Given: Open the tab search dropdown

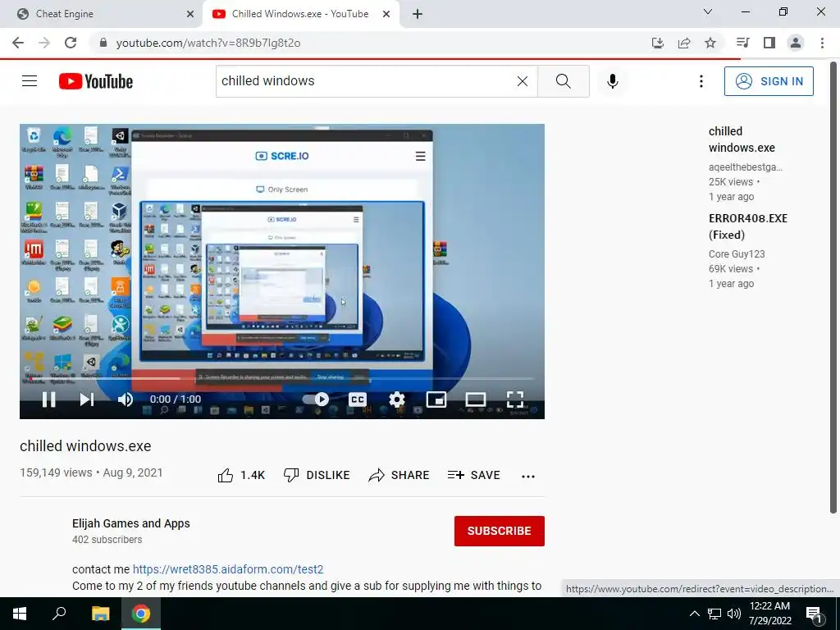Looking at the screenshot, I should coord(708,11).
